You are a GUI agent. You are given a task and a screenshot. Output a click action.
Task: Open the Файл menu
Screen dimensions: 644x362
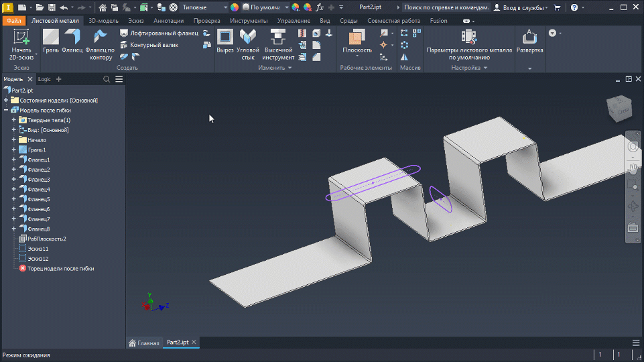[14, 21]
